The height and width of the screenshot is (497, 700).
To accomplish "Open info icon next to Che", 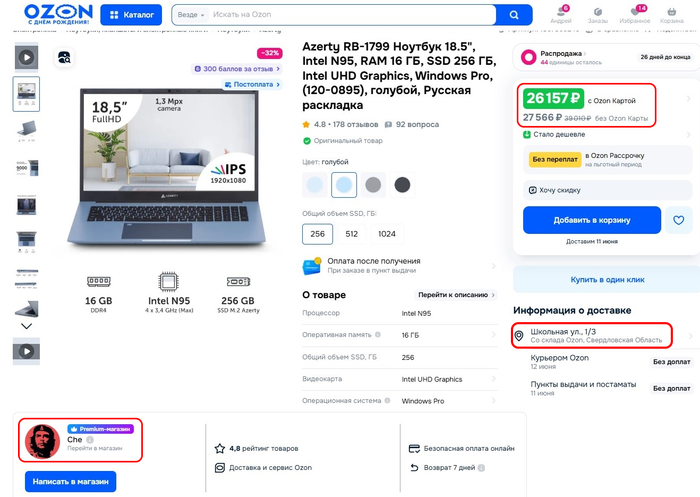I will tap(90, 440).
